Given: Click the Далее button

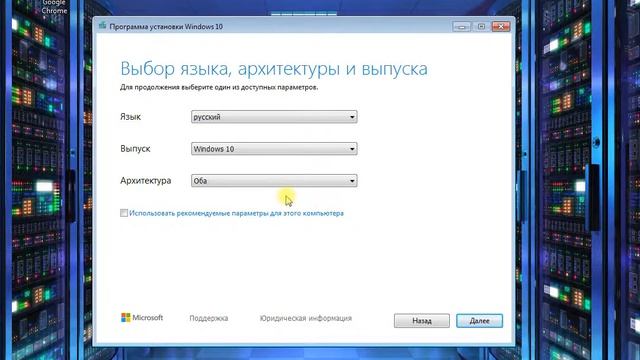Looking at the screenshot, I should pos(479,321).
